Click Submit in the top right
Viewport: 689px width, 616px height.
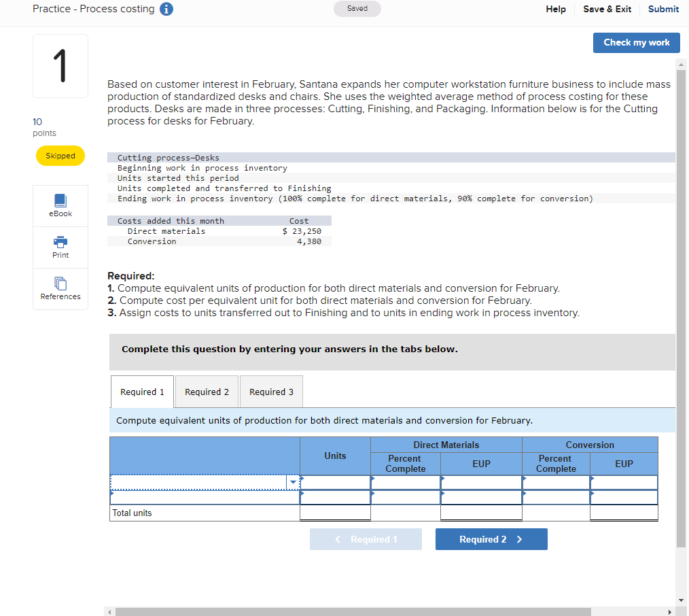pyautogui.click(x=662, y=9)
